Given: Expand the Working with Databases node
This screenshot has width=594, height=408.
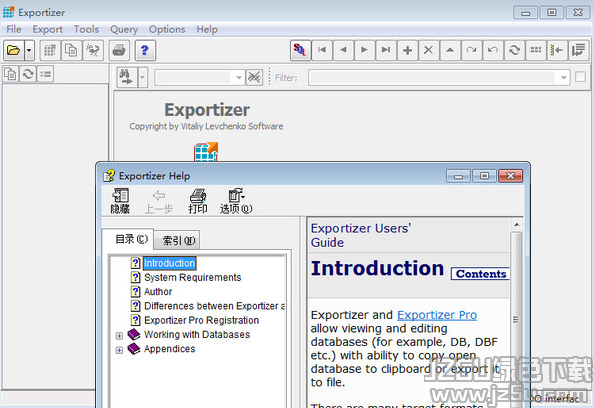Looking at the screenshot, I should coord(119,336).
